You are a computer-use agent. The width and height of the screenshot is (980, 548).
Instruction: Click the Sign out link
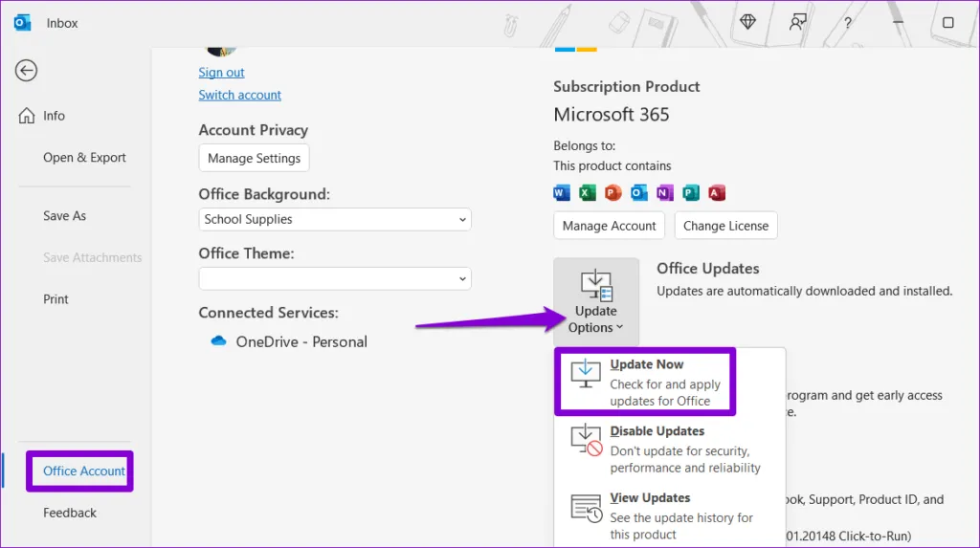click(221, 73)
